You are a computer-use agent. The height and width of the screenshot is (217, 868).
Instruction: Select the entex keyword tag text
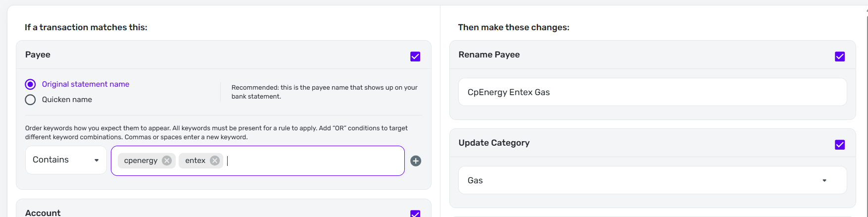[x=195, y=161]
